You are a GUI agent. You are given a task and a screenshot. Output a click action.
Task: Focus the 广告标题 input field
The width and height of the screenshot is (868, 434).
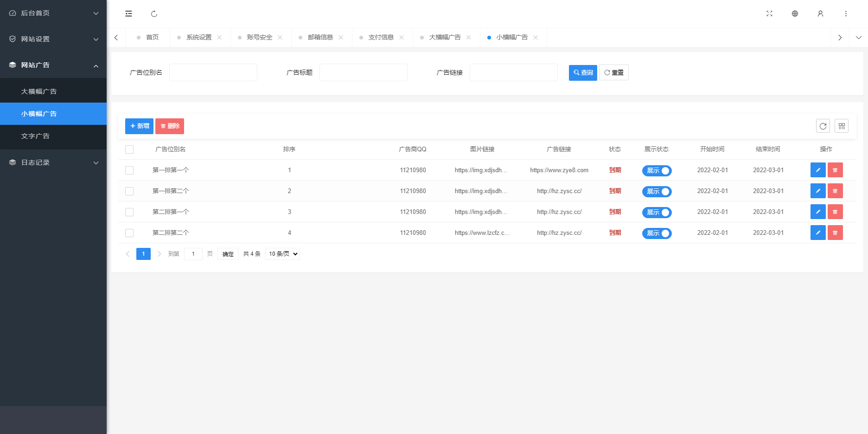364,72
